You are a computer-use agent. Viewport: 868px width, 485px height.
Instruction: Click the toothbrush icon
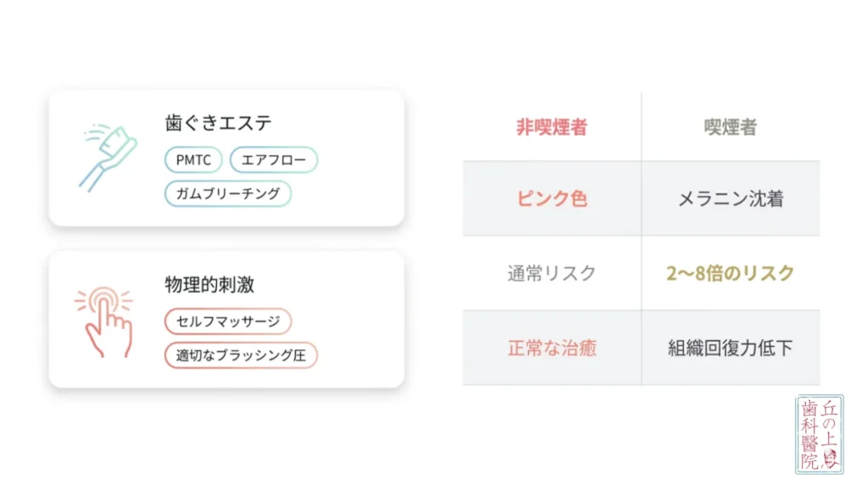pos(108,158)
